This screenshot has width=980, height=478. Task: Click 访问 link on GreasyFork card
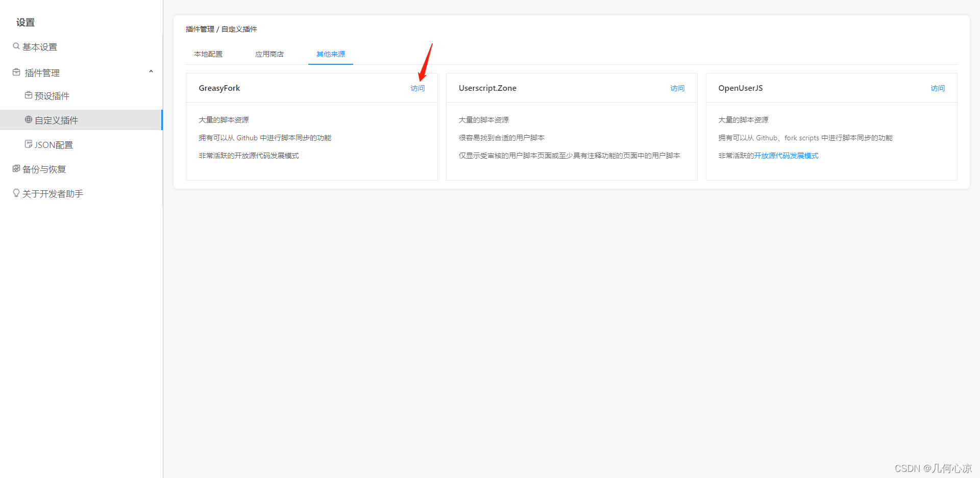418,88
